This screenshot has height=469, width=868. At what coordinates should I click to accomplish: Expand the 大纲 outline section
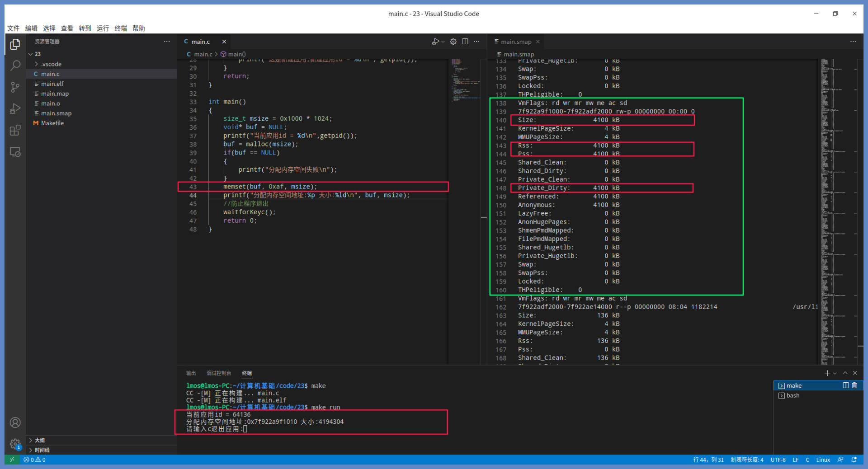click(40, 440)
